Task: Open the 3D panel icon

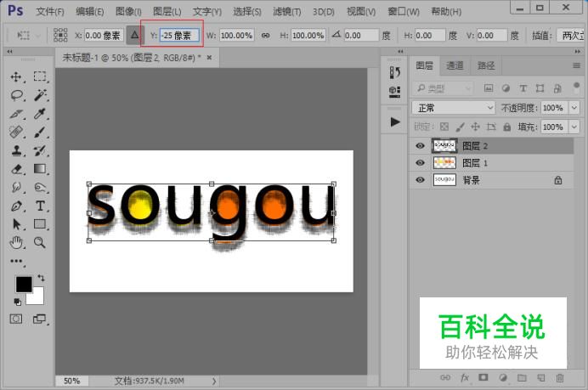Action: (394, 92)
